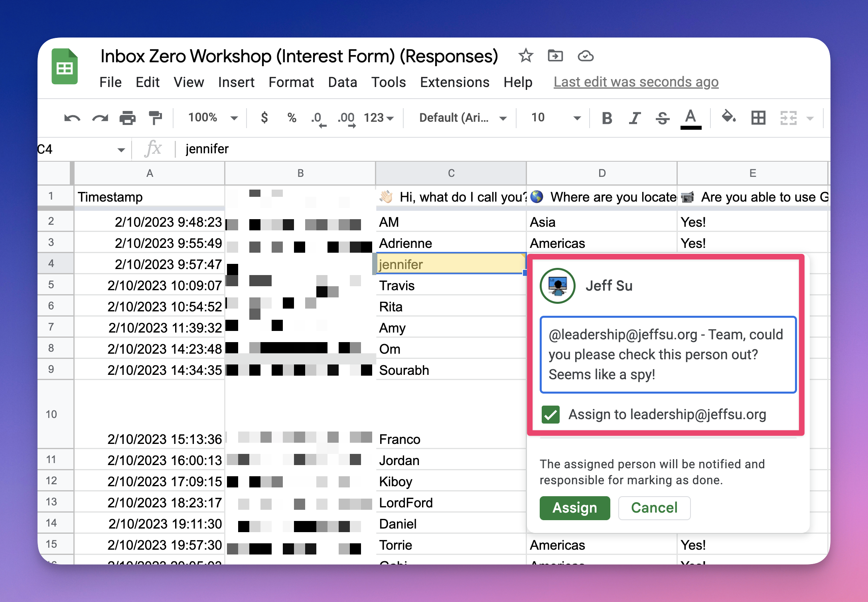Open the Insert menu
The height and width of the screenshot is (602, 868).
point(236,82)
